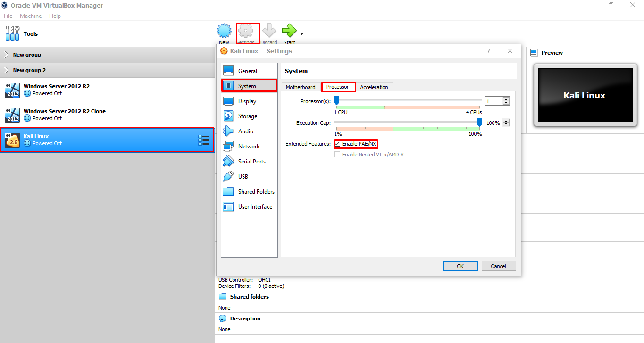Select Windows Server 2012 R2 VM
644x343 pixels.
tap(107, 90)
